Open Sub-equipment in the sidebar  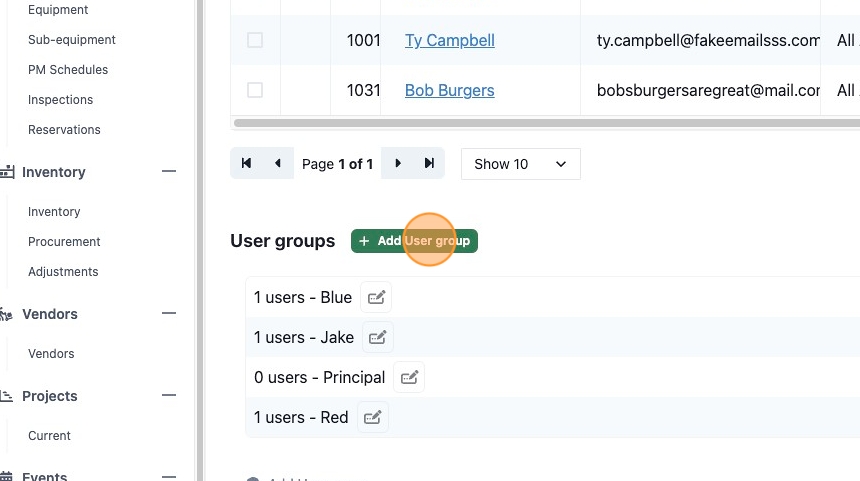pyautogui.click(x=72, y=40)
